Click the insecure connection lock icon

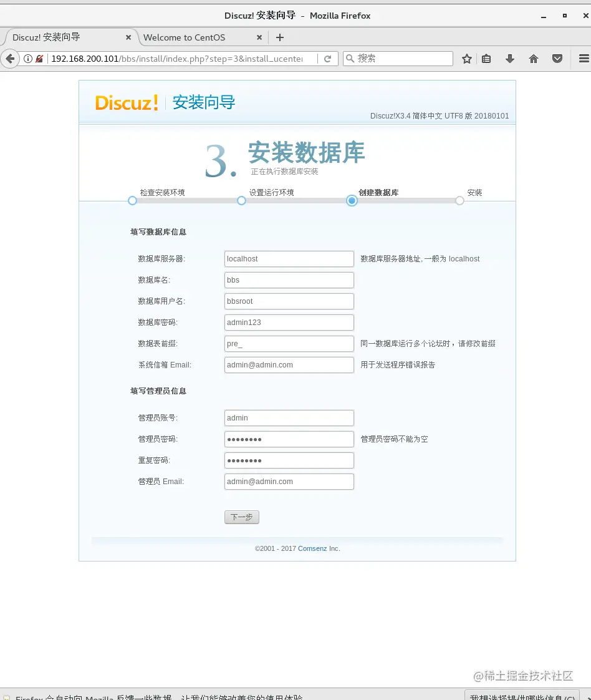click(39, 59)
